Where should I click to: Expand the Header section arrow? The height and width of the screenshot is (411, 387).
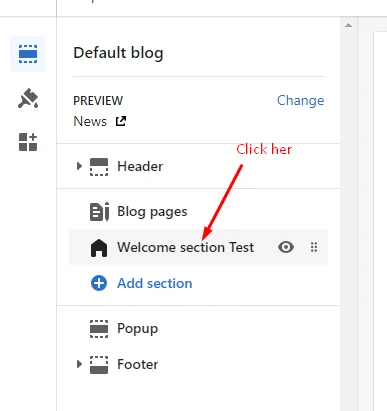[x=79, y=166]
